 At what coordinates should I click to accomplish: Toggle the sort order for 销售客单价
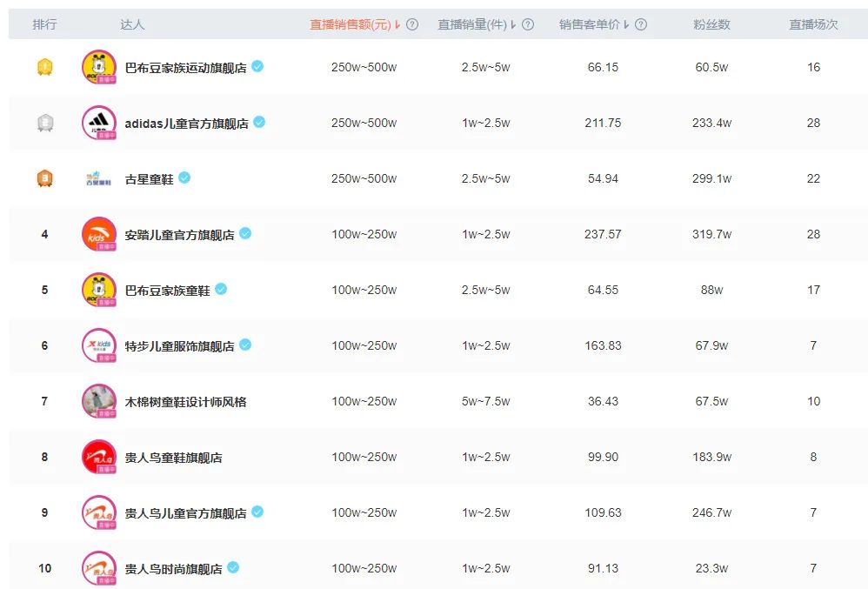coord(628,24)
